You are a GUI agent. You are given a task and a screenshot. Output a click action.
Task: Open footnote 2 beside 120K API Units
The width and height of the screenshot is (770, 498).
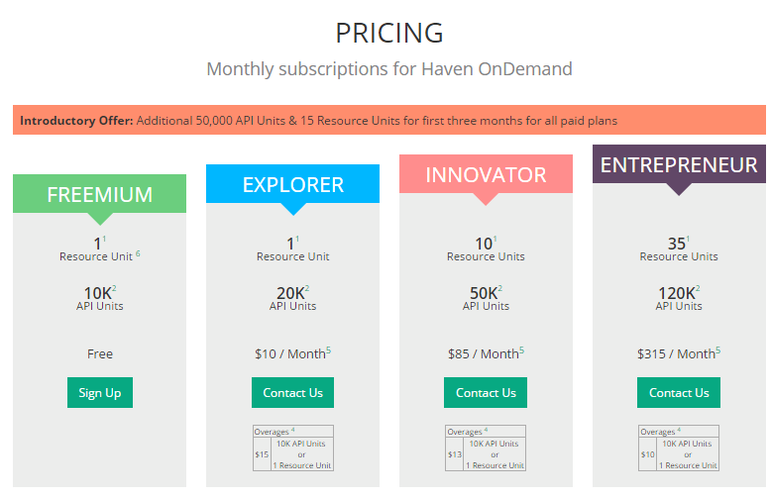coord(698,288)
